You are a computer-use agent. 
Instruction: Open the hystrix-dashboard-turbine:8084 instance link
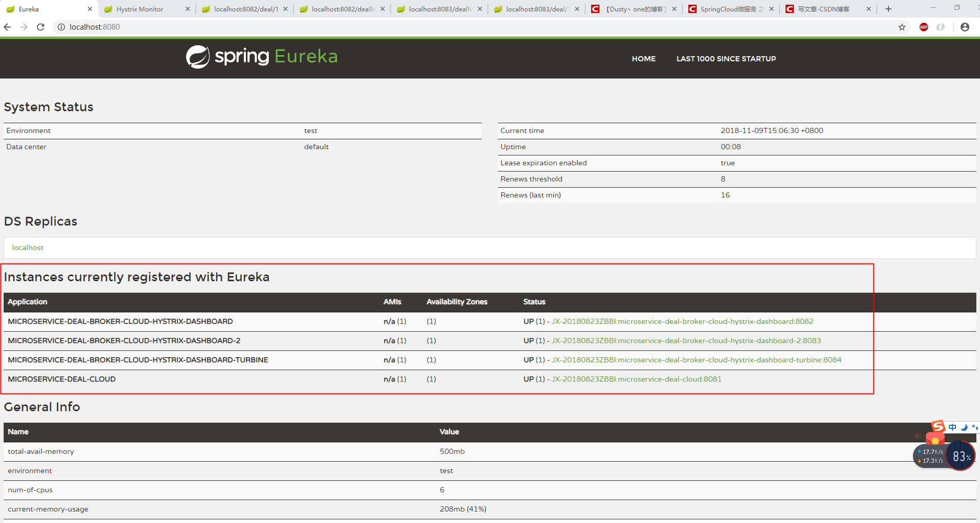click(696, 360)
